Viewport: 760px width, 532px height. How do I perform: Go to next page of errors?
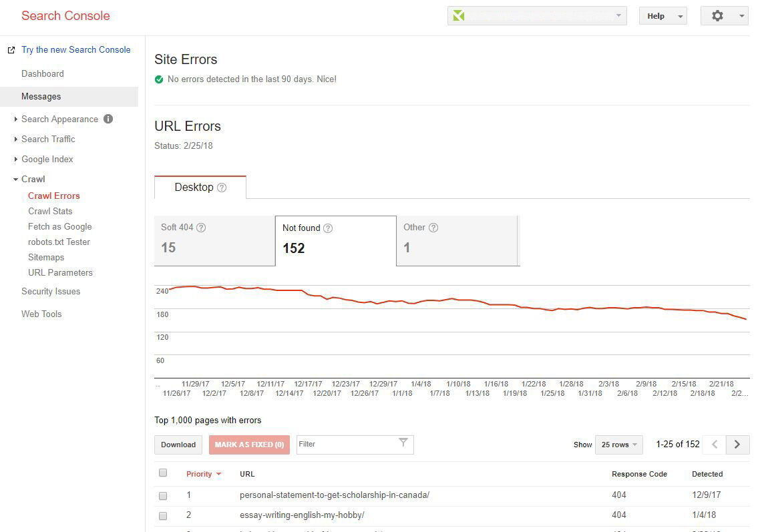pos(737,445)
